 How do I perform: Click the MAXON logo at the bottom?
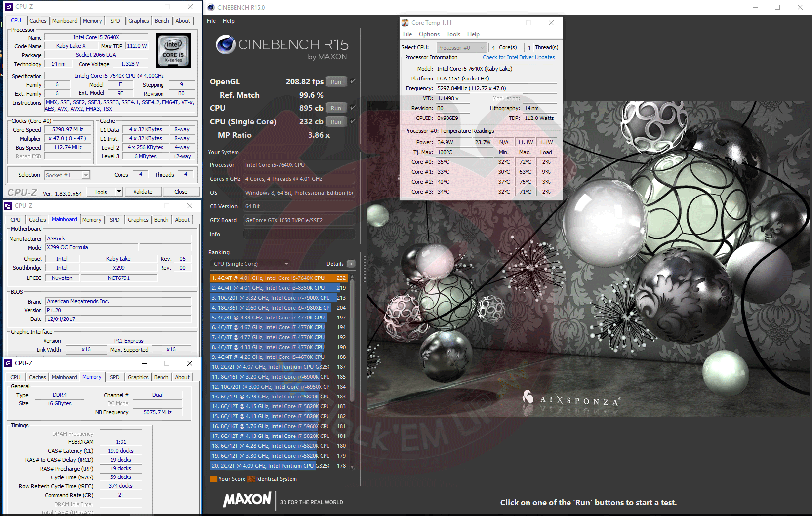click(247, 499)
